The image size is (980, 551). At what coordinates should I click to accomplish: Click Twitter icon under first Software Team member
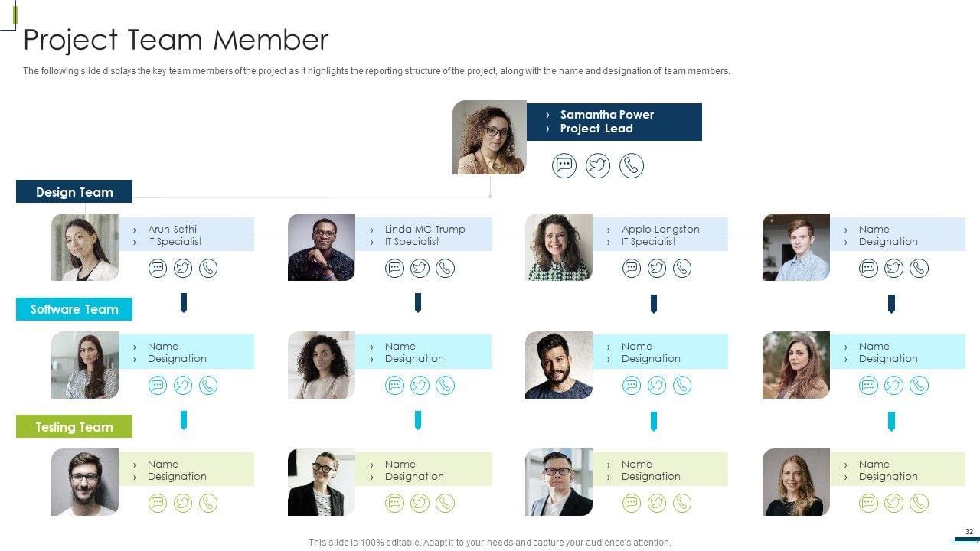(x=182, y=385)
